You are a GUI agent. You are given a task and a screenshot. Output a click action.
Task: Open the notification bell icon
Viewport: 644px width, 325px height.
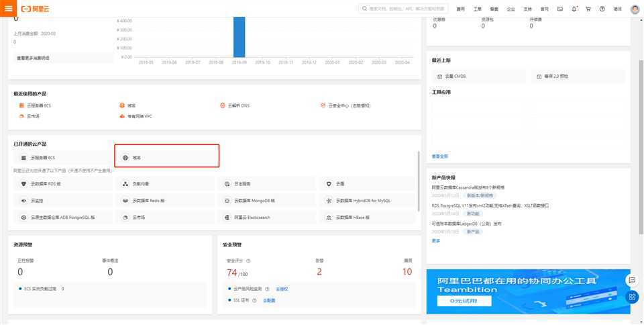click(574, 9)
